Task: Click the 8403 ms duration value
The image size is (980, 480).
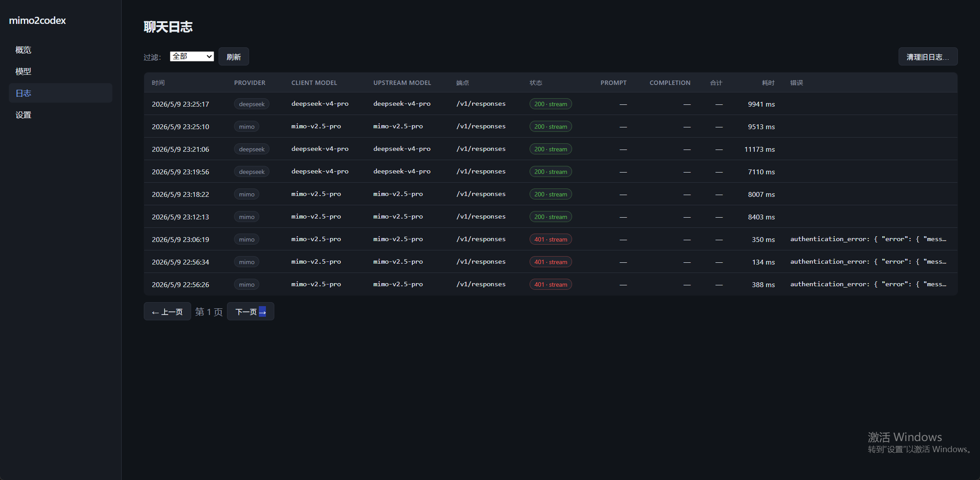Action: (x=761, y=217)
